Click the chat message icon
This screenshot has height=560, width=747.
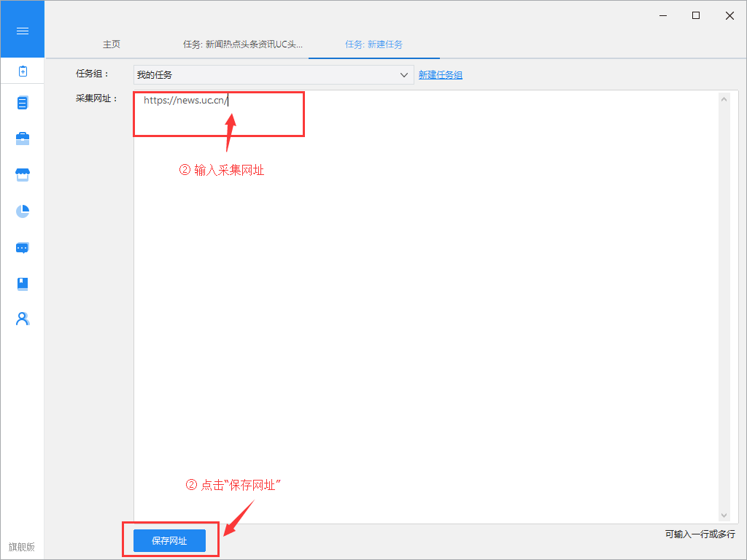(x=23, y=247)
